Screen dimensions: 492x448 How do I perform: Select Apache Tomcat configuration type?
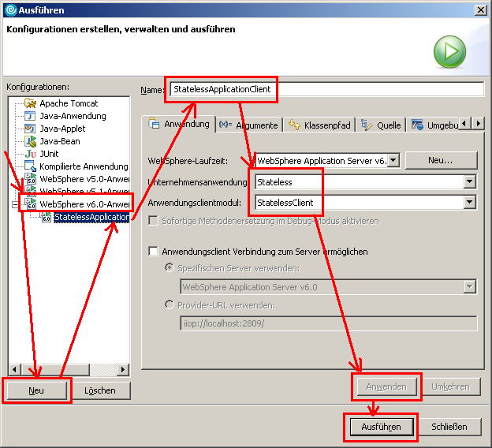(x=69, y=103)
